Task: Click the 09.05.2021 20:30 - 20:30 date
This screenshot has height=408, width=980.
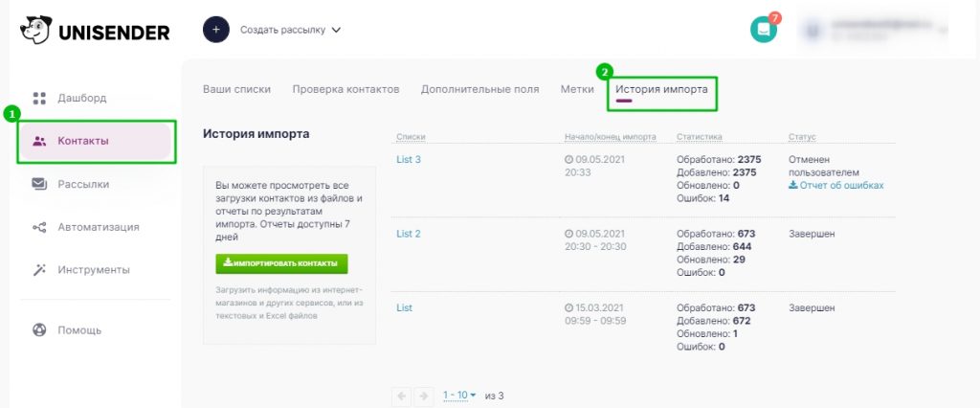Action: point(595,240)
